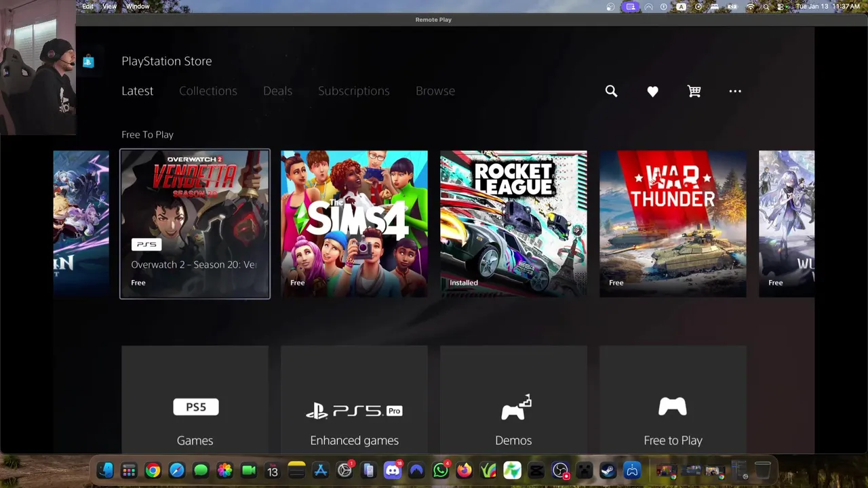The height and width of the screenshot is (488, 868).
Task: Open Photos from the Dock
Action: 224,470
